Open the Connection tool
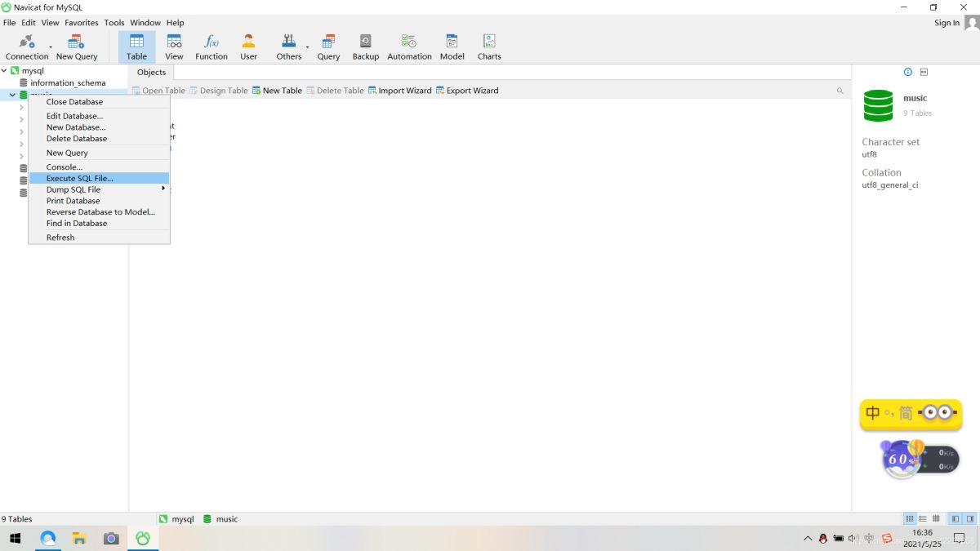Screen dimensions: 980x551 [x=27, y=47]
